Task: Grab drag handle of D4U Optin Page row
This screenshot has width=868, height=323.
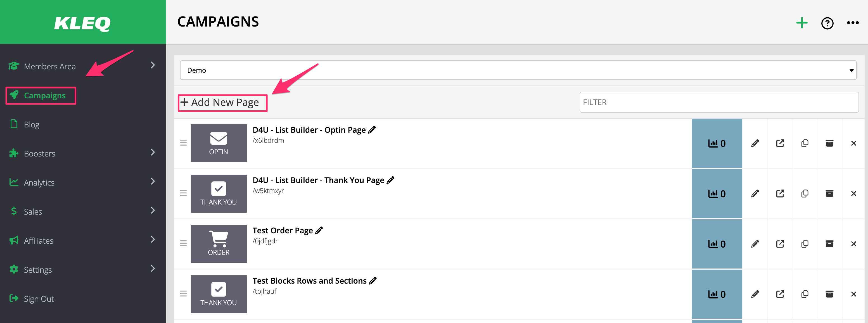Action: click(x=183, y=143)
